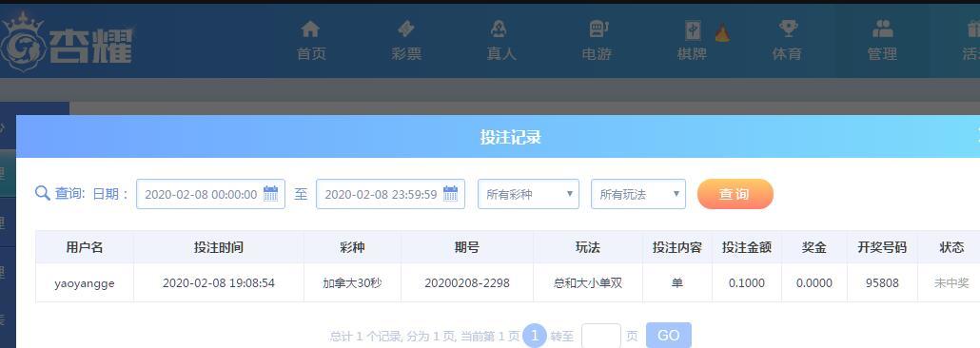The height and width of the screenshot is (348, 980).
Task: Click the 投注时间 column header
Action: click(218, 247)
